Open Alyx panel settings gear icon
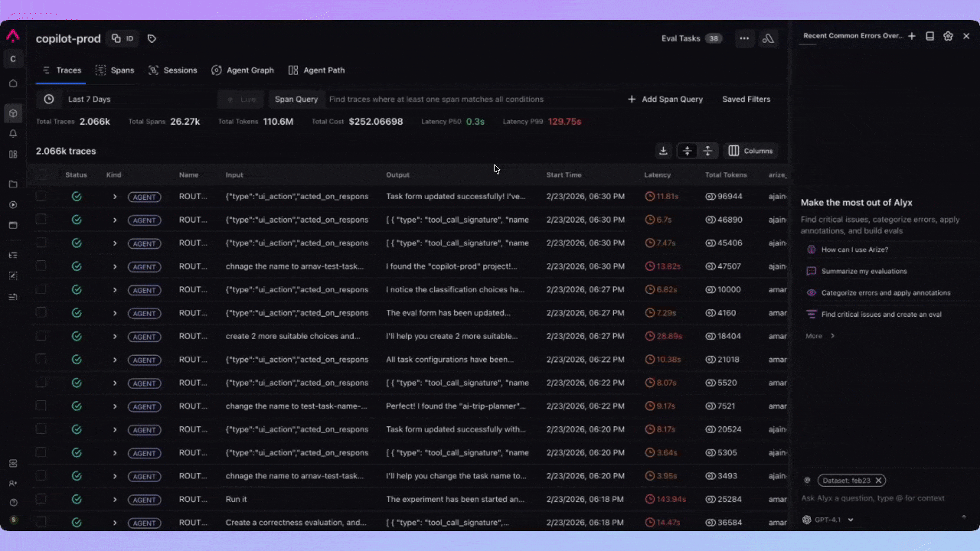The height and width of the screenshot is (551, 980). coord(948,36)
